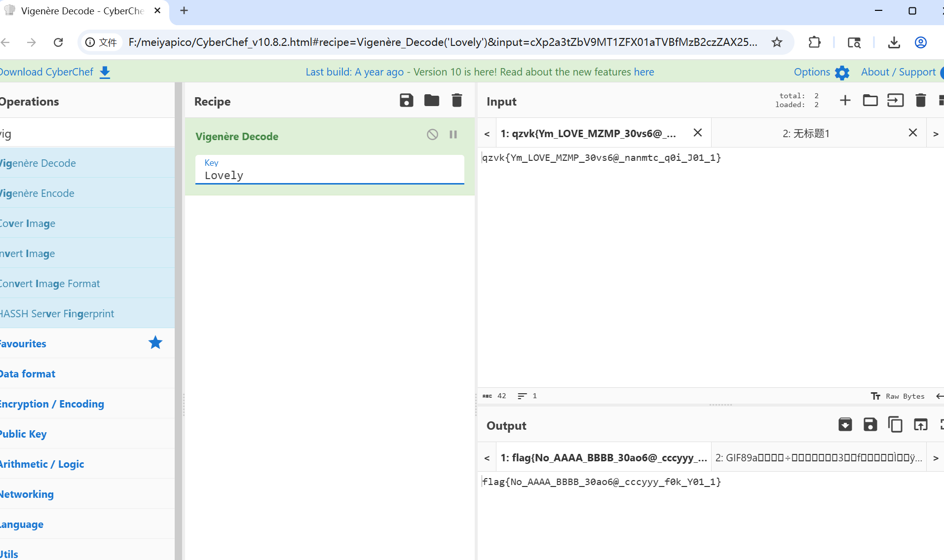Expand the Public Key category

coord(87,434)
